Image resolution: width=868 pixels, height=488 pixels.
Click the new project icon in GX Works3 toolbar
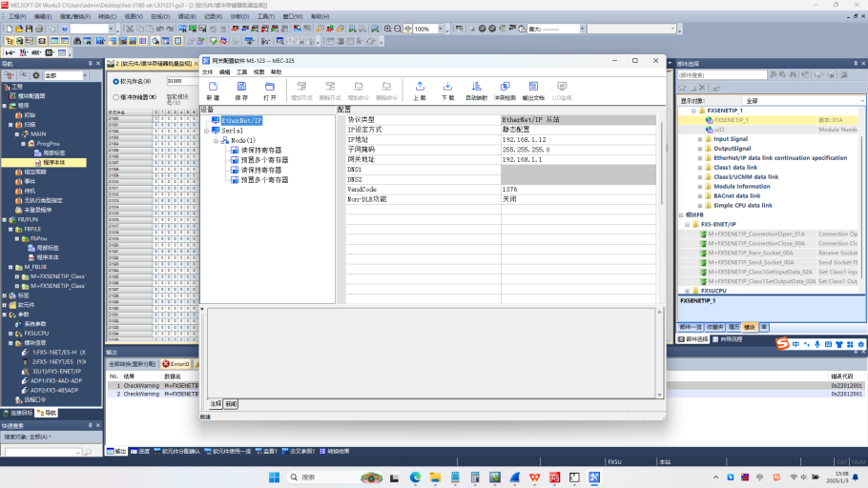coord(10,29)
